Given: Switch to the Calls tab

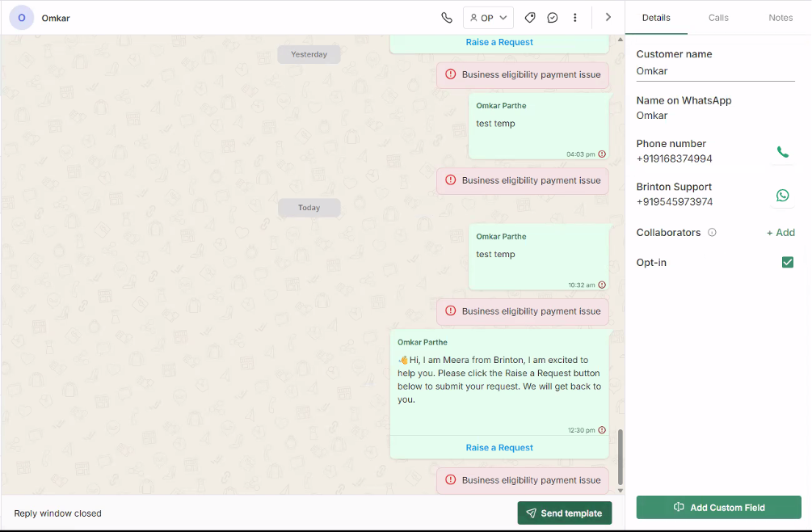Looking at the screenshot, I should [x=718, y=18].
